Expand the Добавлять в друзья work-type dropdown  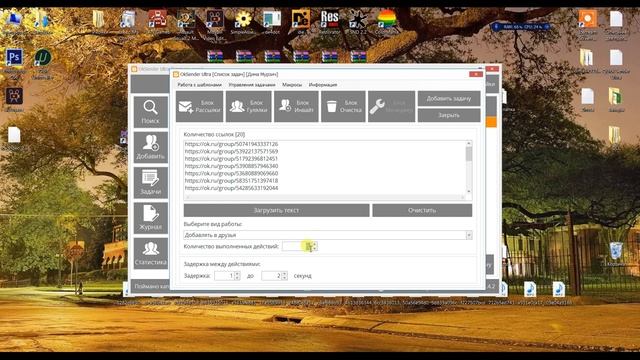pos(469,235)
